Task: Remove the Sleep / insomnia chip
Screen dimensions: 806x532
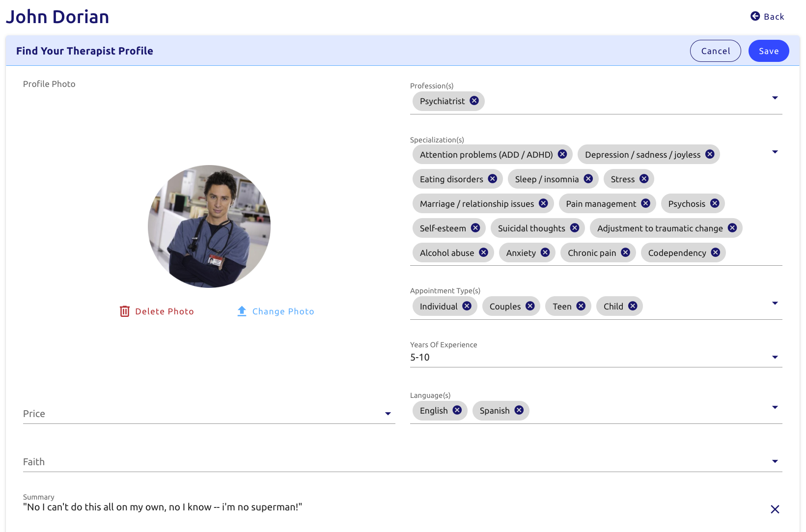Action: (588, 179)
